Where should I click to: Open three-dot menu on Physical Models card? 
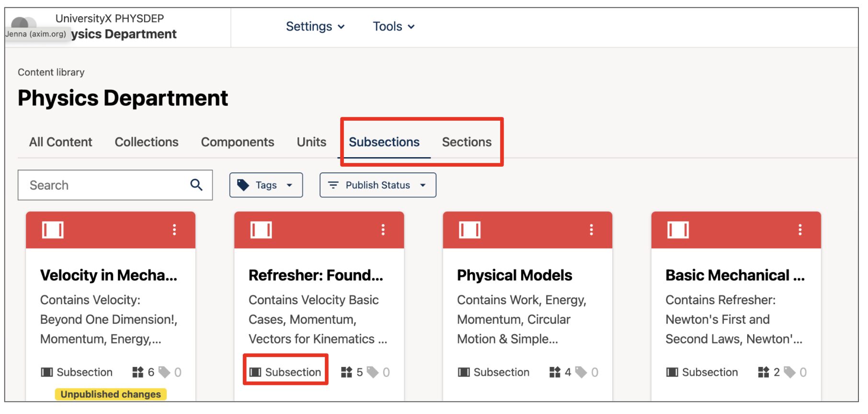tap(591, 230)
